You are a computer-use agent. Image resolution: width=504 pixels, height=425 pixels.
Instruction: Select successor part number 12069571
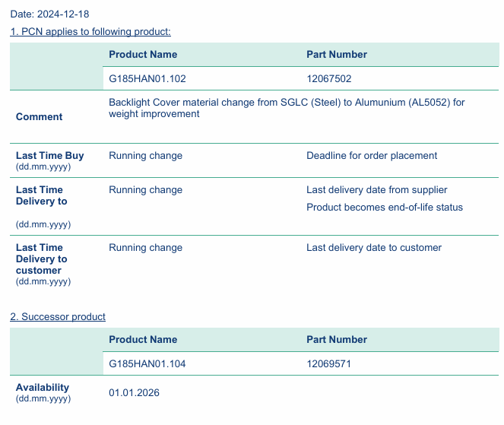click(x=328, y=364)
